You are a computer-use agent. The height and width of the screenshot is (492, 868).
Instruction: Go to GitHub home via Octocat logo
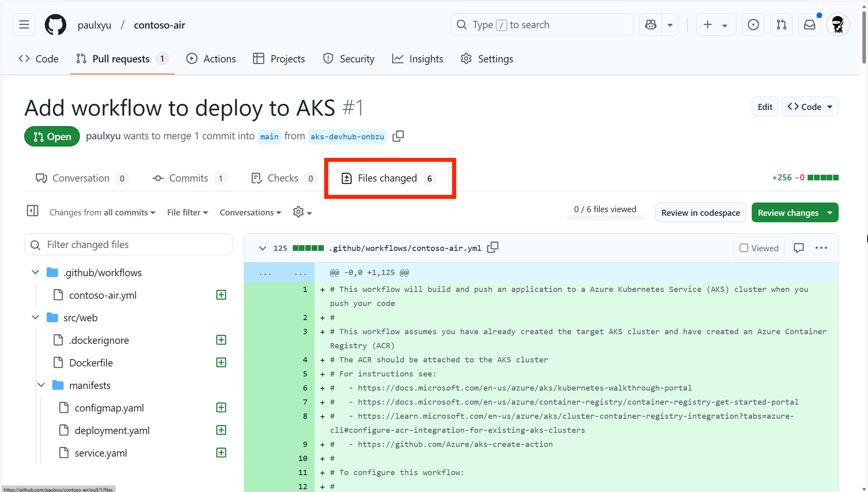coord(56,25)
